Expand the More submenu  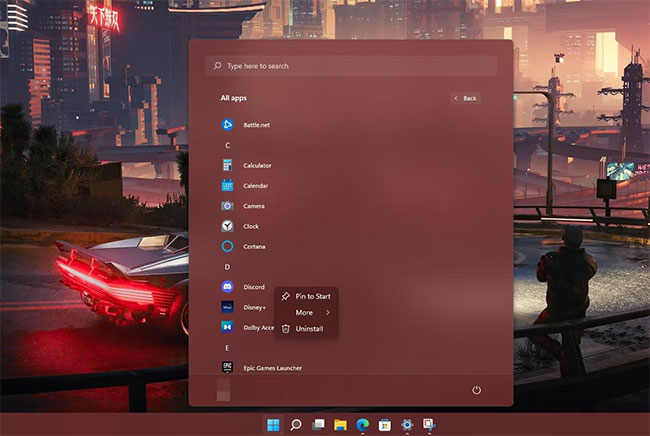(x=305, y=312)
